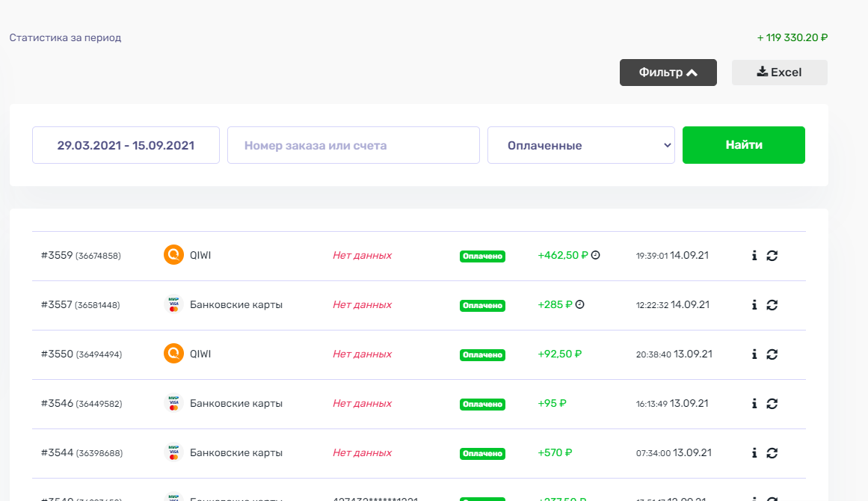Click order number #3557 (36581448)

[80, 304]
